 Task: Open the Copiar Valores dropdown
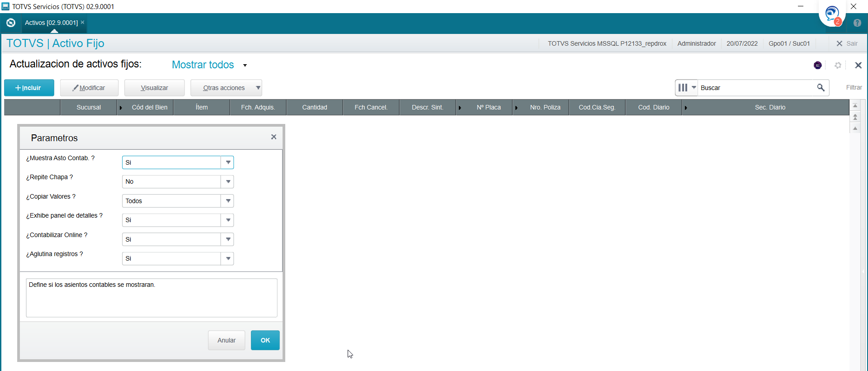(228, 201)
